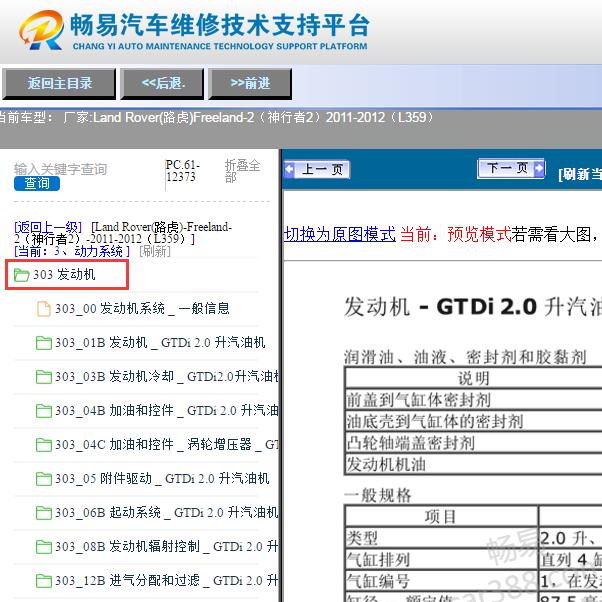This screenshot has width=602, height=602.
Task: Click right arrow icon on 下一页
Action: [539, 168]
